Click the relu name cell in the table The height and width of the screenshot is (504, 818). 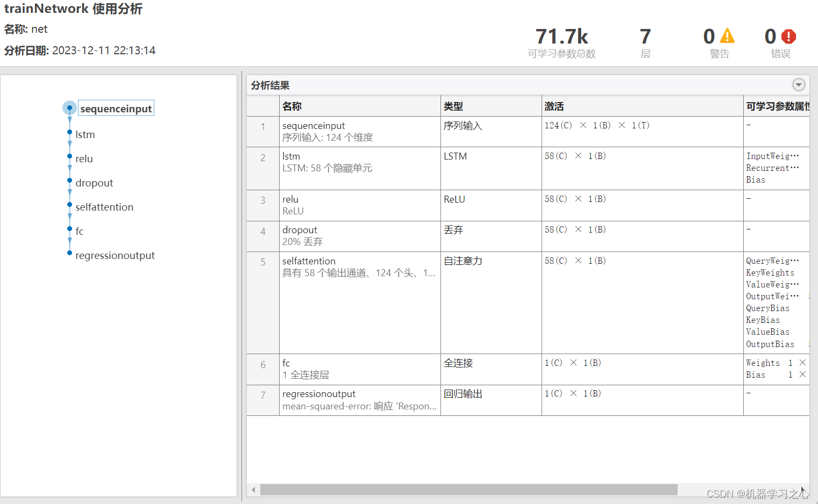tap(360, 205)
